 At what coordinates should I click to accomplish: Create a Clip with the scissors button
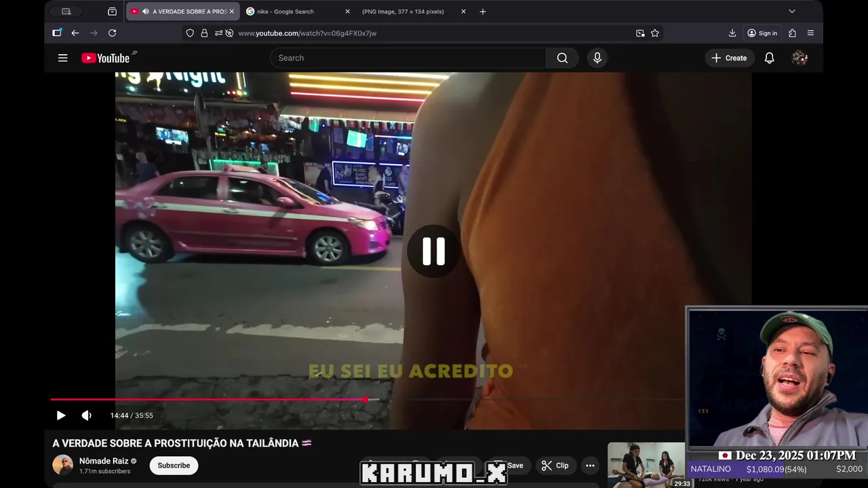coord(555,466)
